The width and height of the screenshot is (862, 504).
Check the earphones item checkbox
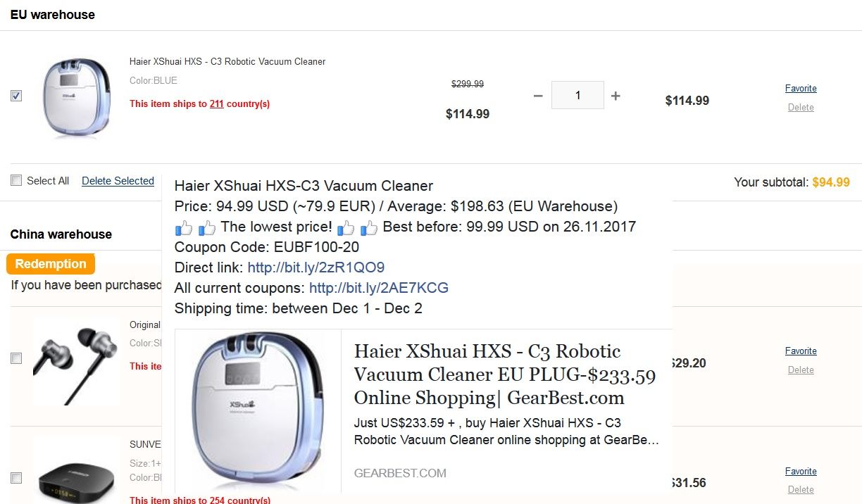tap(16, 358)
